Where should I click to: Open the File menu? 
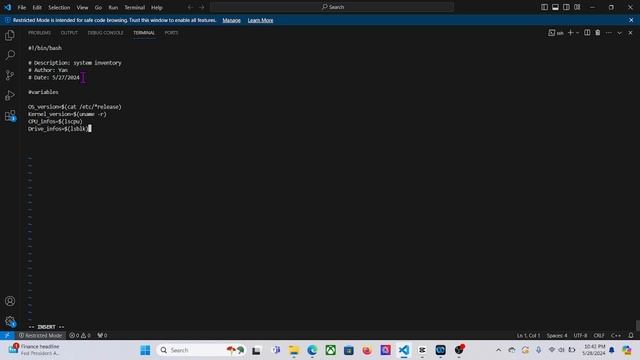(22, 7)
